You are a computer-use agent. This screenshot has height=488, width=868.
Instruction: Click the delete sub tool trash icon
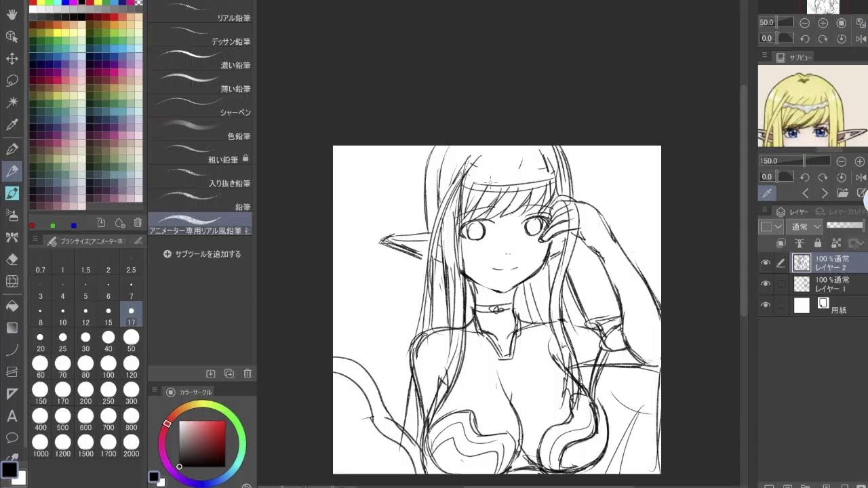click(248, 373)
